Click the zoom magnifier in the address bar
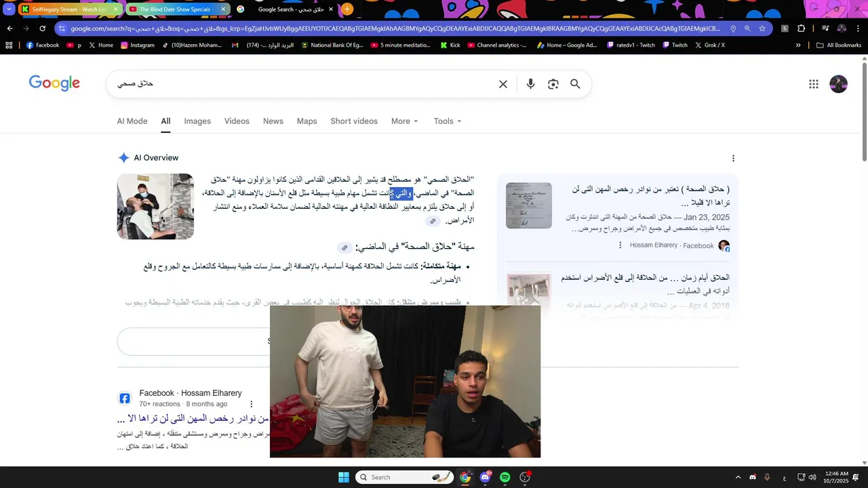The image size is (868, 488). [747, 28]
